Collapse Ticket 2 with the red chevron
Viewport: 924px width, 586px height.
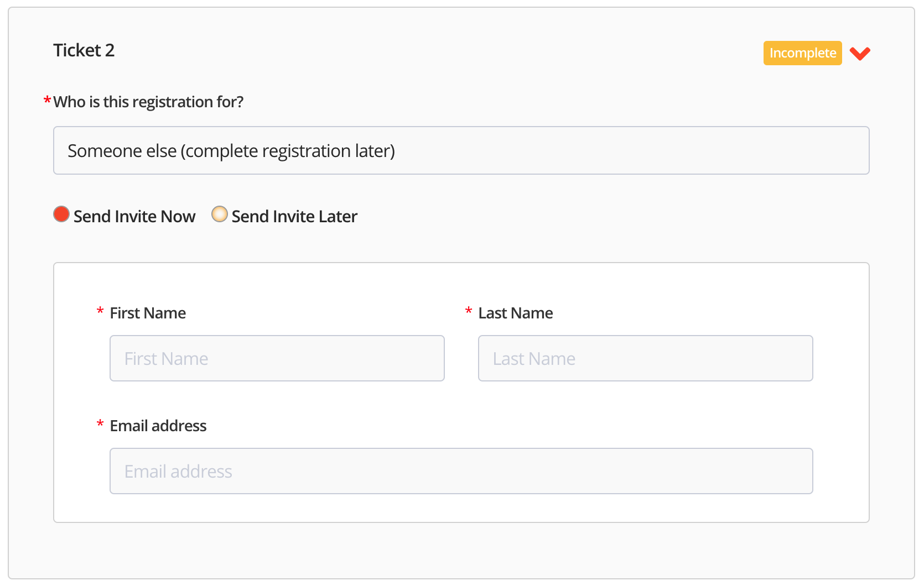(x=860, y=54)
